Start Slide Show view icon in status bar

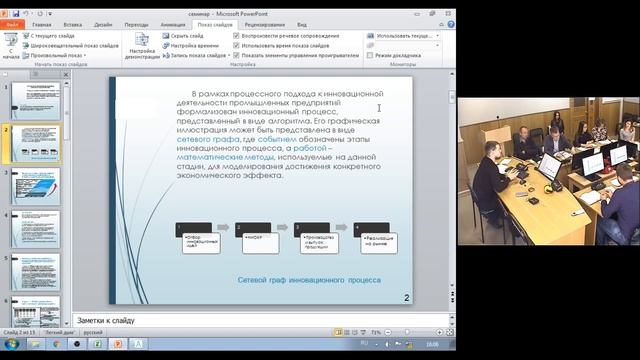[363, 333]
